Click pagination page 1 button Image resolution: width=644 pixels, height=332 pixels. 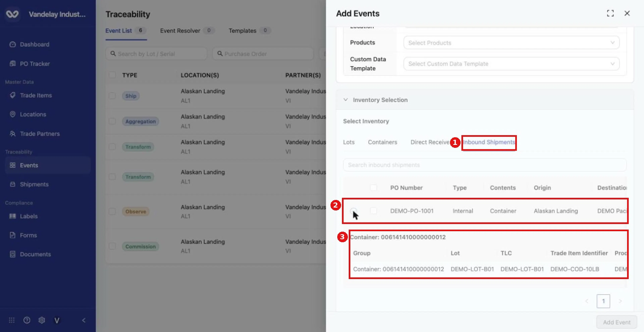point(603,301)
